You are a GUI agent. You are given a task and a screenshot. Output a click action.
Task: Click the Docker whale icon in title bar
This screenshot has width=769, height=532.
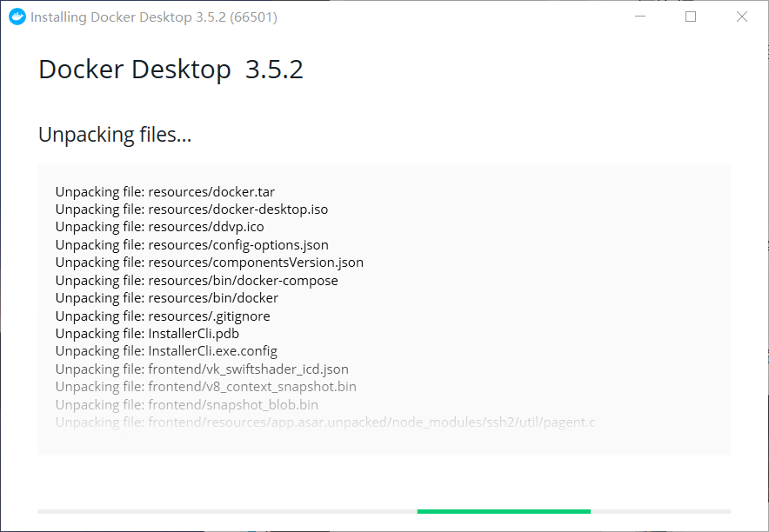17,17
